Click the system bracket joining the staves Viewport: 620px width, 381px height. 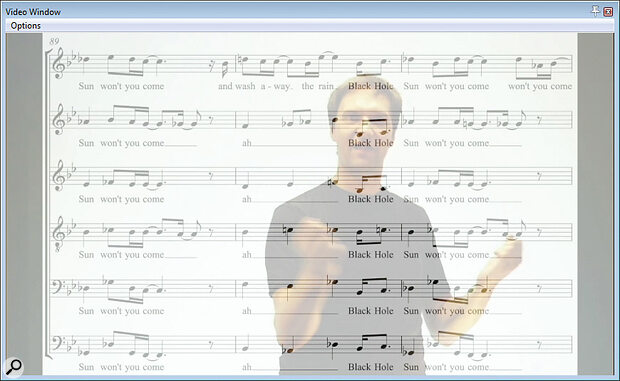tap(48, 204)
